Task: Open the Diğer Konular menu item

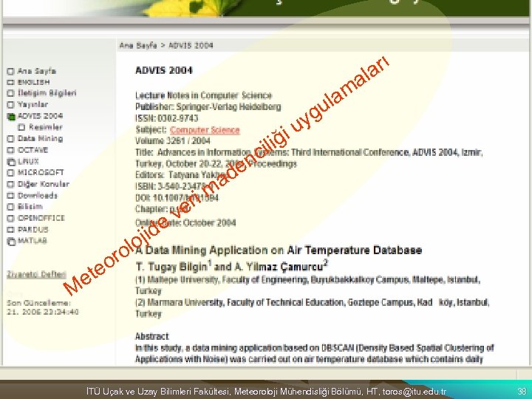Action: 44,184
